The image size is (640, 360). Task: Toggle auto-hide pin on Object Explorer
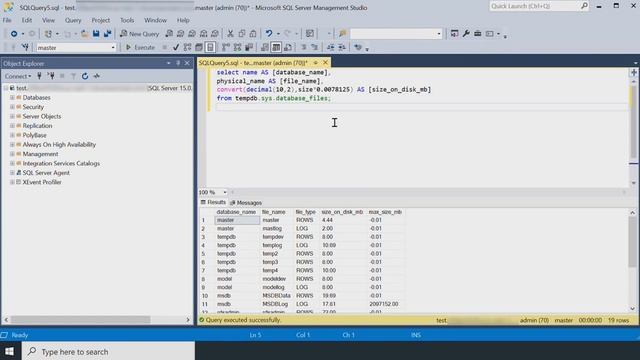(x=178, y=63)
